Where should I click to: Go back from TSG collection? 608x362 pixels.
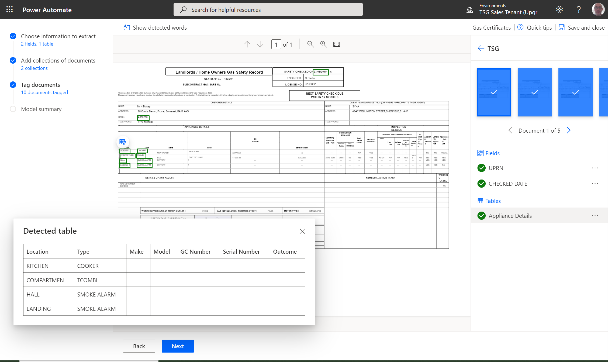(481, 48)
